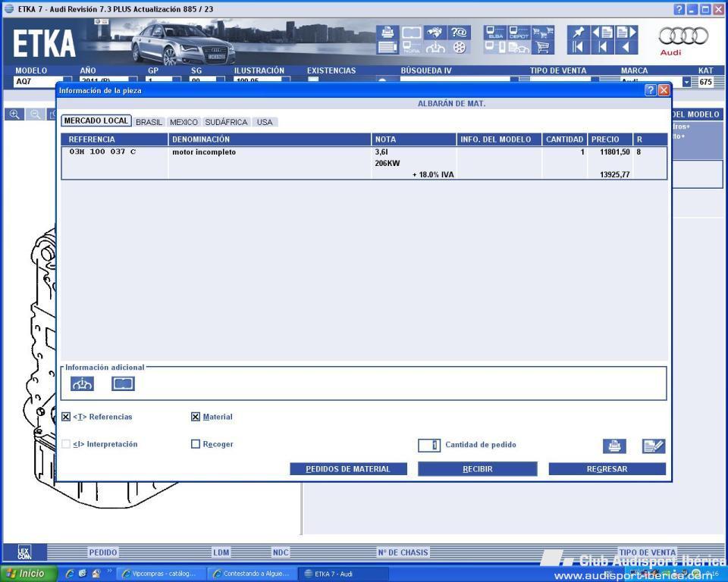This screenshot has width=728, height=582.
Task: Launch Internet Explorer from quick launch
Action: pos(69,574)
